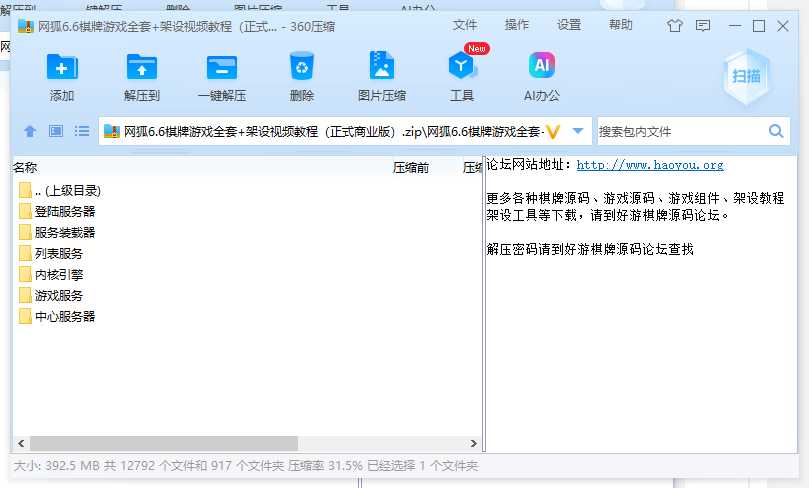Click the feedback message icon in the title bar
This screenshot has height=488, width=809.
click(703, 25)
